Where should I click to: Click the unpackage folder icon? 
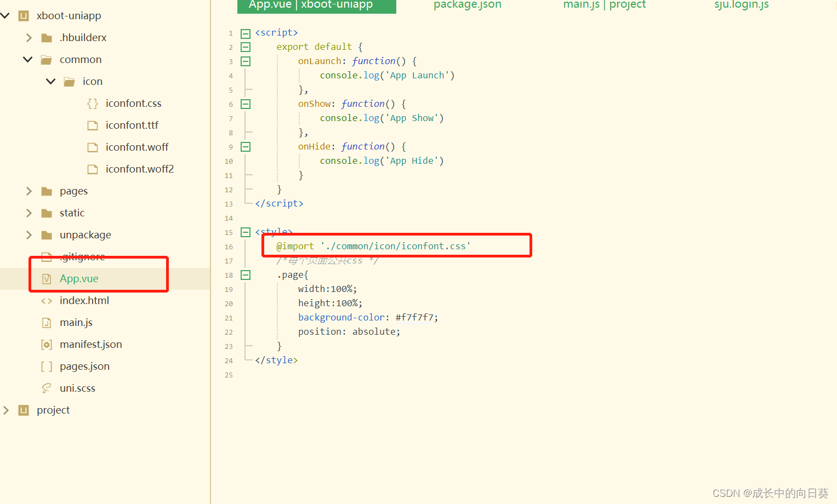tap(47, 235)
